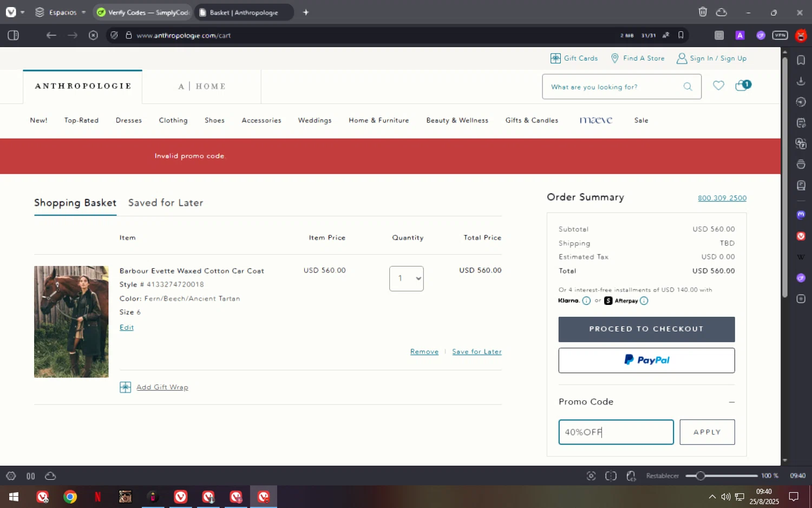Click the product search box
The image size is (812, 508).
click(x=622, y=87)
